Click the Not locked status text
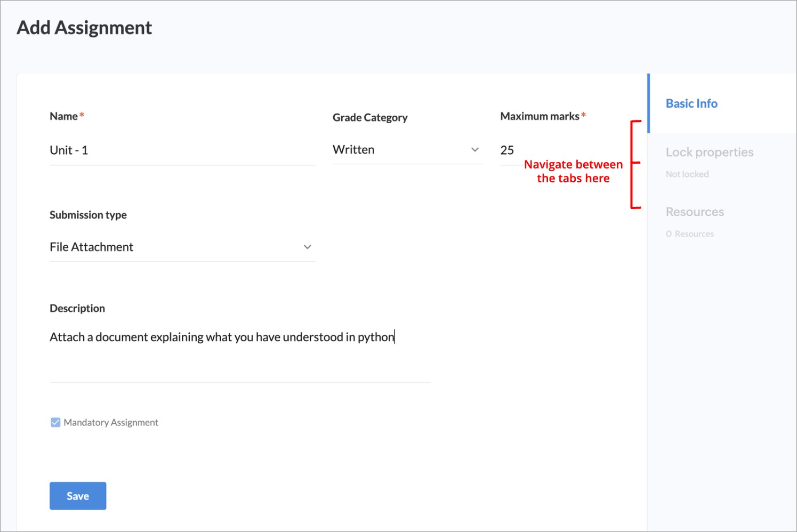Image resolution: width=797 pixels, height=532 pixels. tap(687, 174)
